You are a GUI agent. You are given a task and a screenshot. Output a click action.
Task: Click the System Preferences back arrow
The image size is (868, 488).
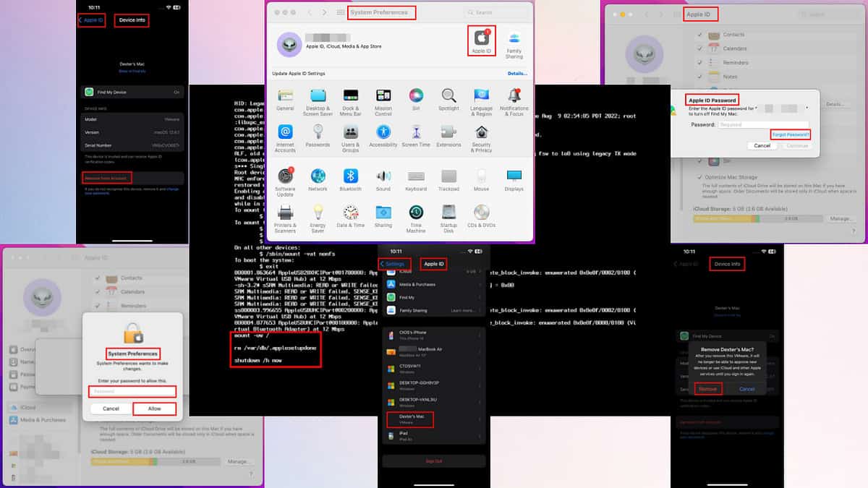point(310,12)
